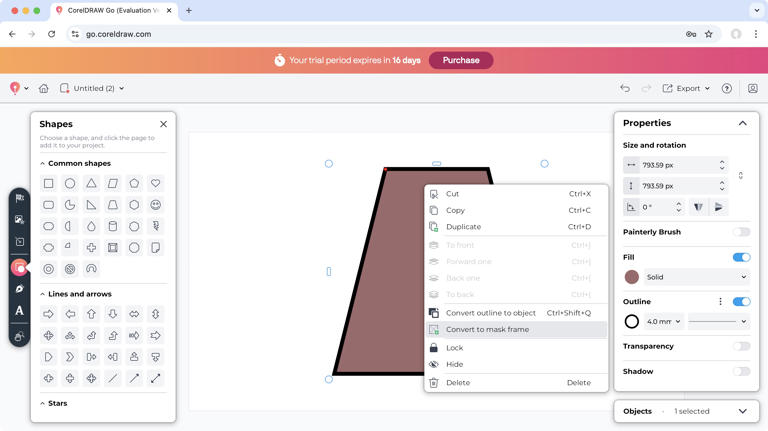Select the Text tool in left toolbar
Viewport: 768px width, 431px height.
click(x=19, y=311)
